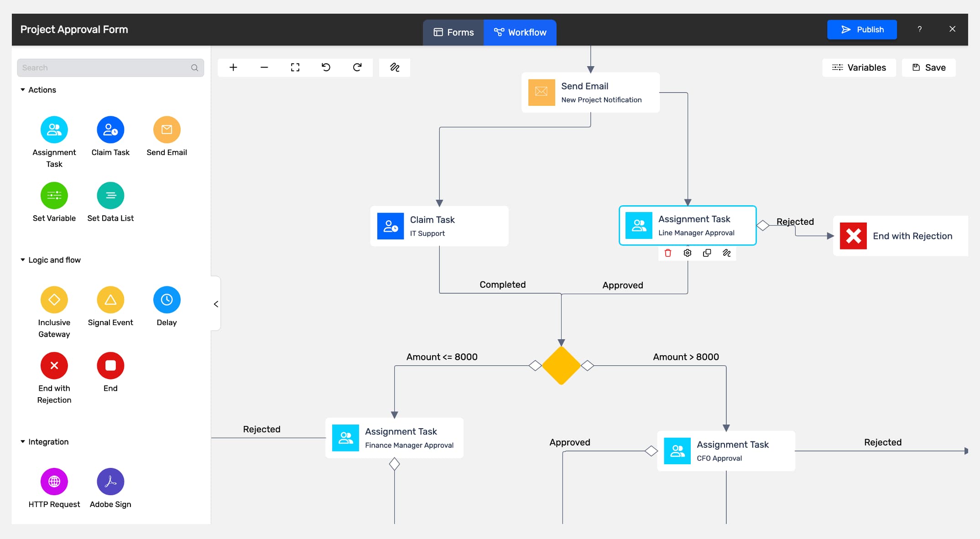The height and width of the screenshot is (539, 980).
Task: Click the delete trash icon under Line Manager Approval
Action: pos(668,253)
